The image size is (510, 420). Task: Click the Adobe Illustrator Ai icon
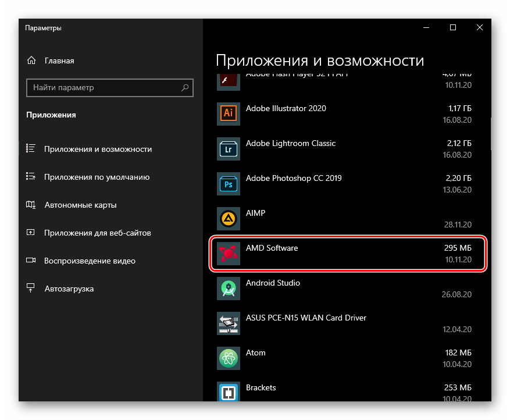pos(229,114)
